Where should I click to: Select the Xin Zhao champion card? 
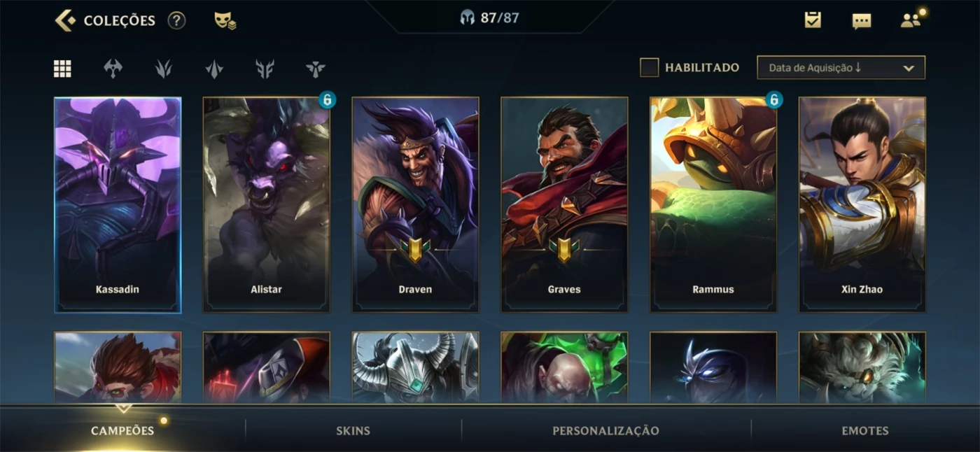[862, 204]
